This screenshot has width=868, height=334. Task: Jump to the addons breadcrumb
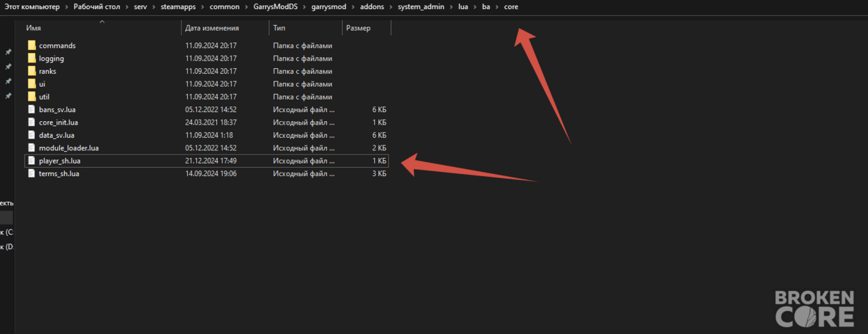pos(372,7)
